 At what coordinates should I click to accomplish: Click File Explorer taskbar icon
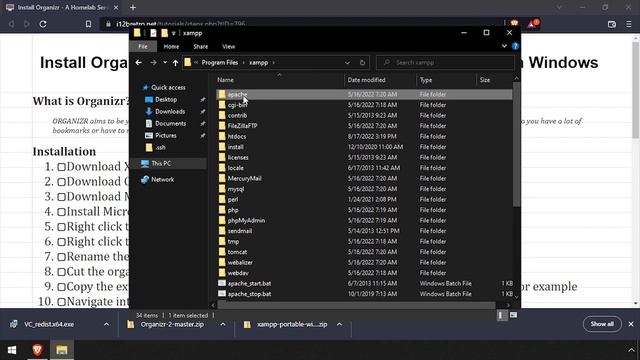coord(62,350)
